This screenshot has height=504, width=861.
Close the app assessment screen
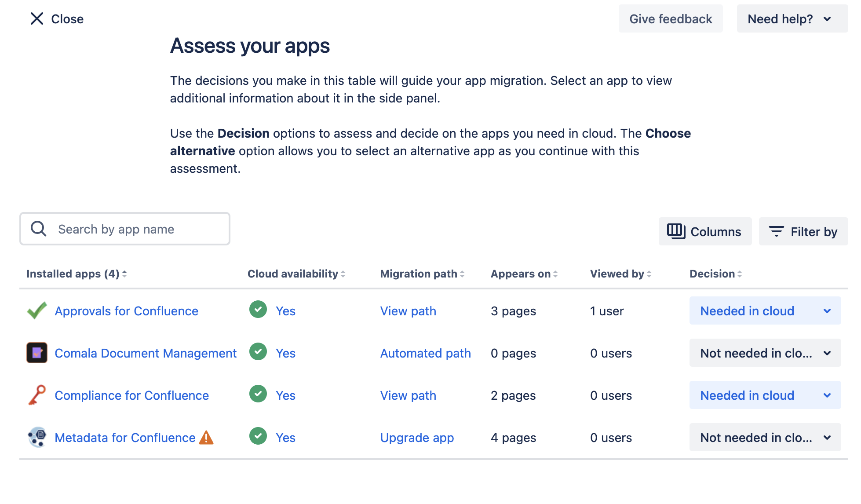(57, 19)
